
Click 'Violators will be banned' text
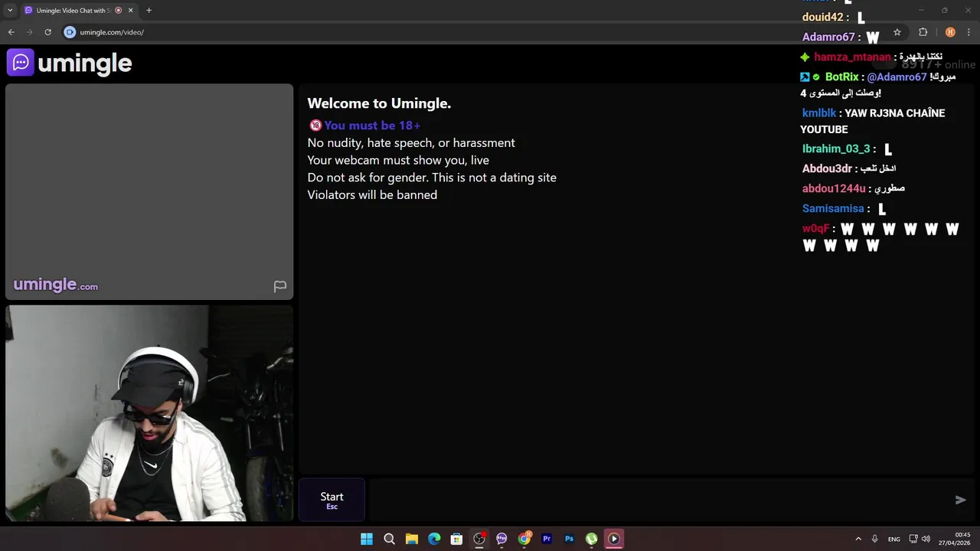[372, 195]
